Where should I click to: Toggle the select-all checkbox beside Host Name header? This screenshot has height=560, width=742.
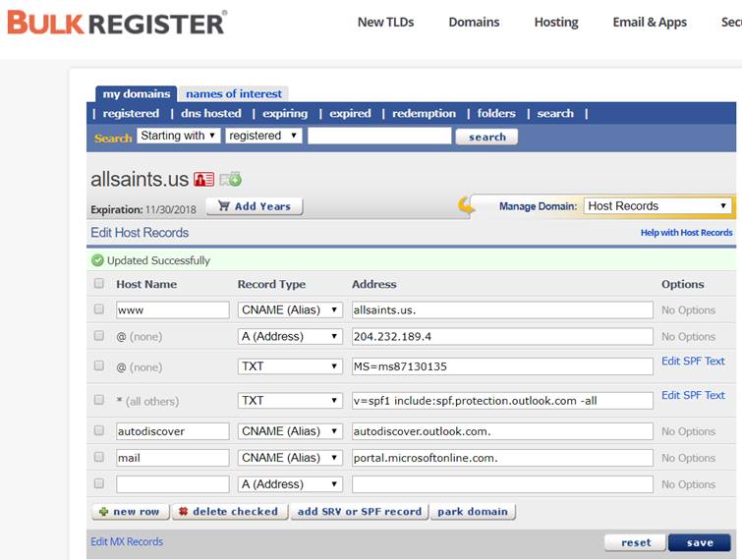coord(98,284)
